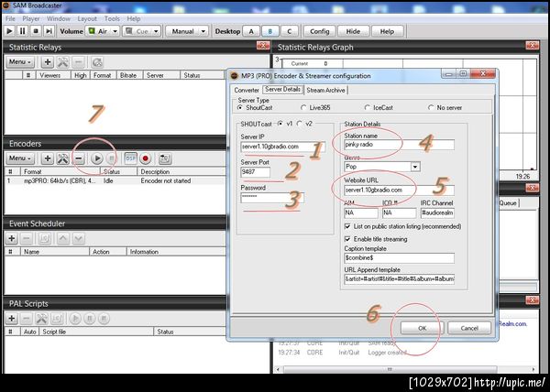Switch to Desktop C
550x392 pixels.
coord(290,31)
